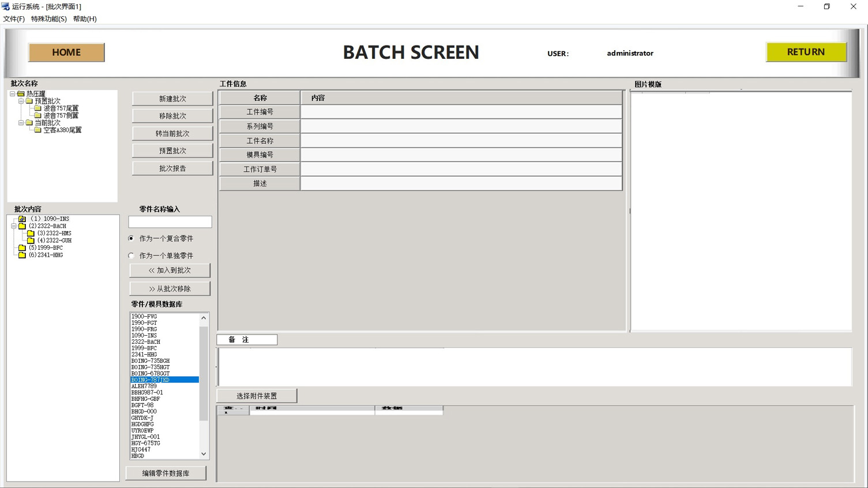Click the (5)1999-BFC folder icon
The height and width of the screenshot is (488, 868).
[22, 248]
